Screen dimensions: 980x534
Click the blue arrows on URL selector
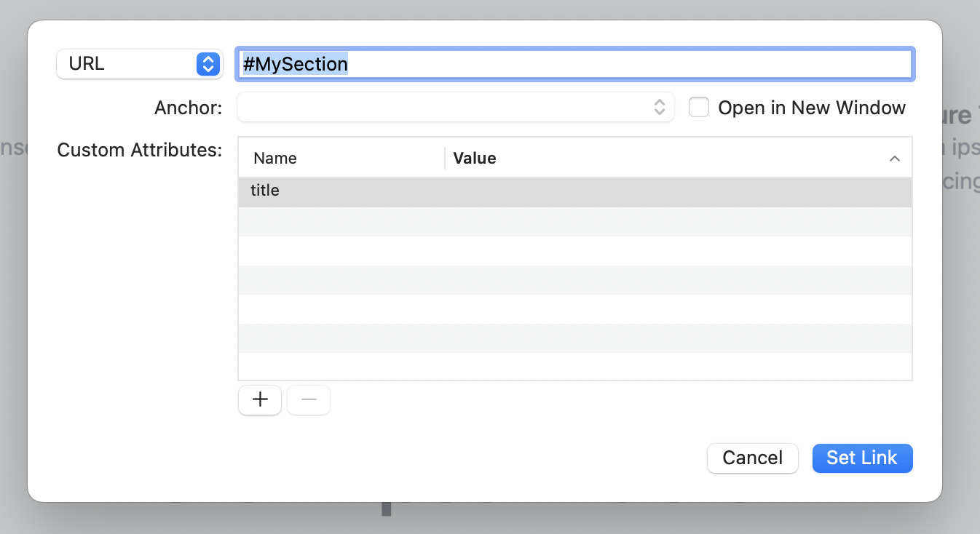pyautogui.click(x=208, y=64)
